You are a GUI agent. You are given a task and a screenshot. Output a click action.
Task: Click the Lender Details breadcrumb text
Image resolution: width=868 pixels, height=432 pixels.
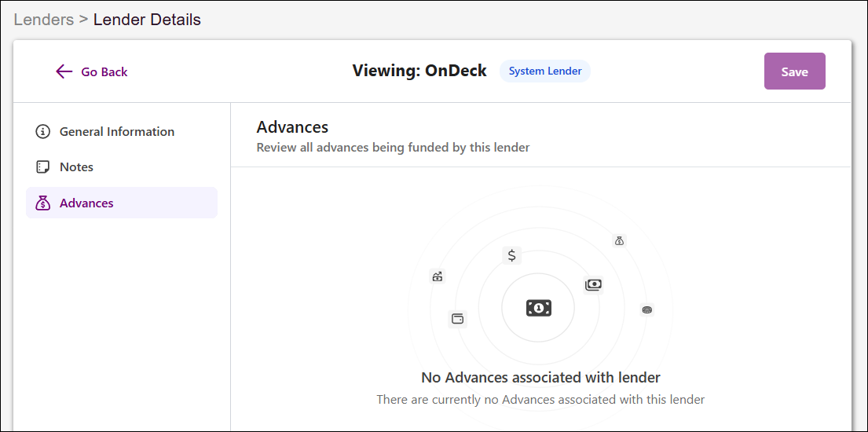point(147,20)
